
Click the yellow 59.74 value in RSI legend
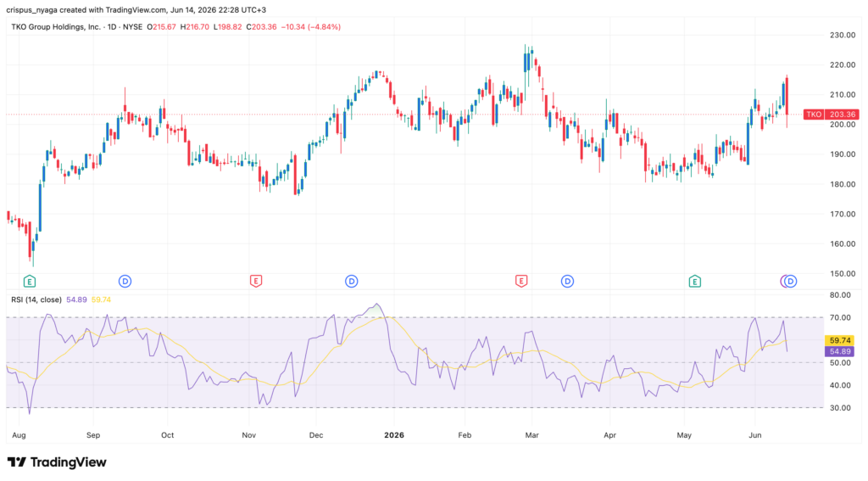coord(101,299)
